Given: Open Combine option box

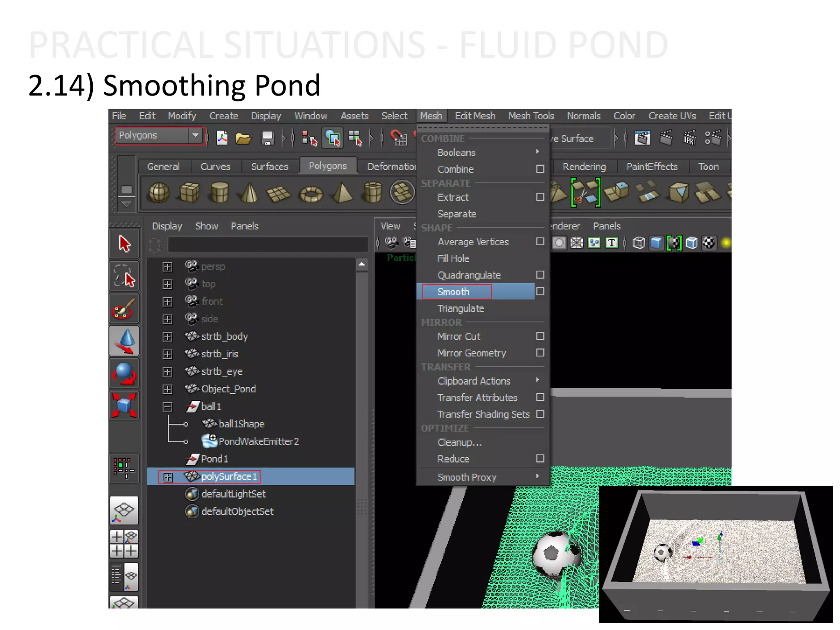Looking at the screenshot, I should (x=540, y=169).
